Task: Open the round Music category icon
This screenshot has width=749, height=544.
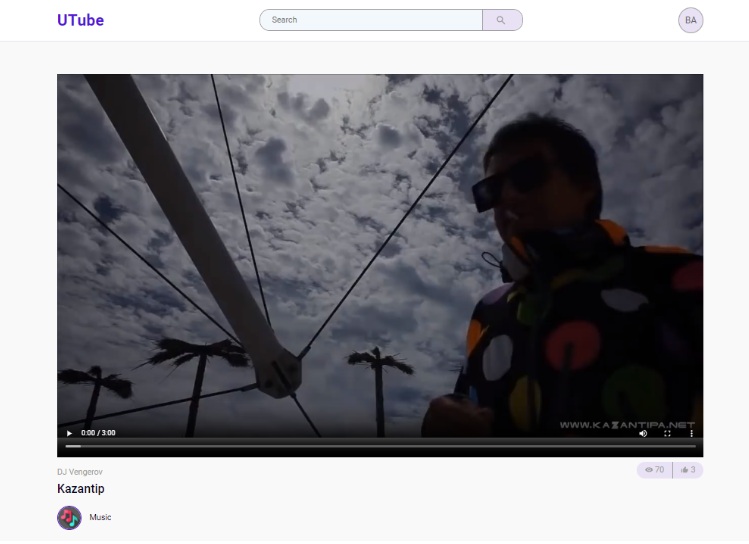Action: pos(69,517)
